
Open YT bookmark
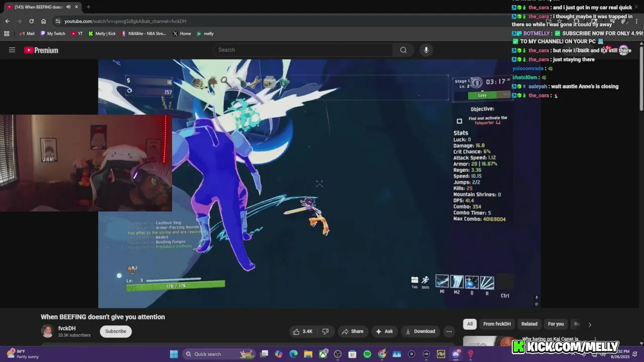[77, 34]
